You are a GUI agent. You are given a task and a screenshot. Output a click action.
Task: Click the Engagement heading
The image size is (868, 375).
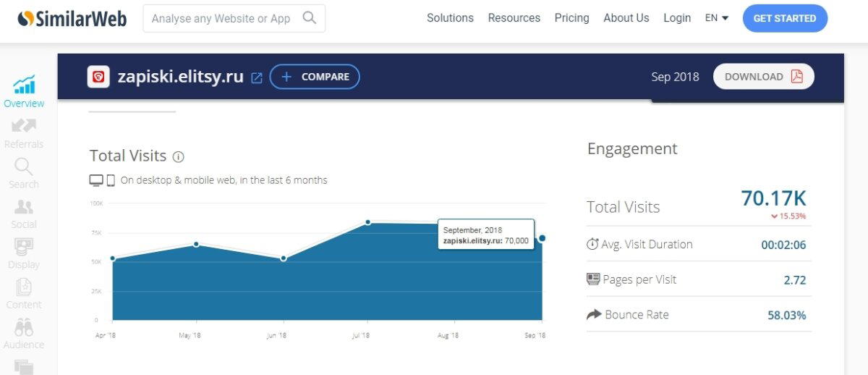(632, 149)
